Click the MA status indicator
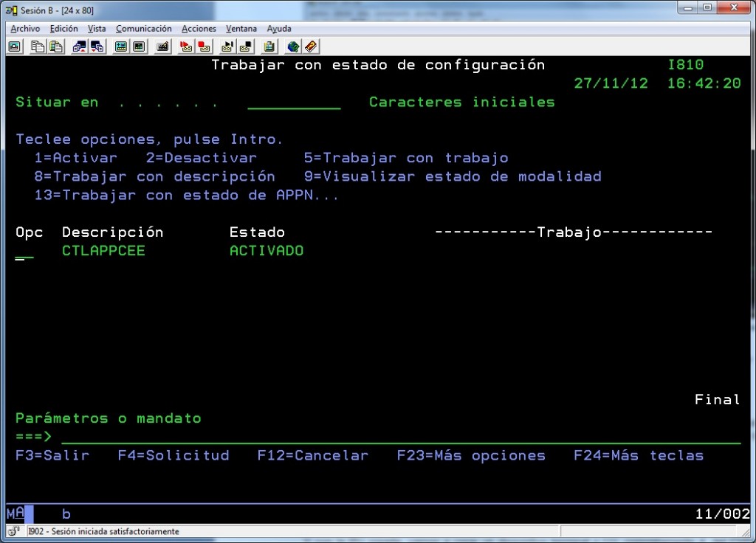This screenshot has height=543, width=756. 16,513
